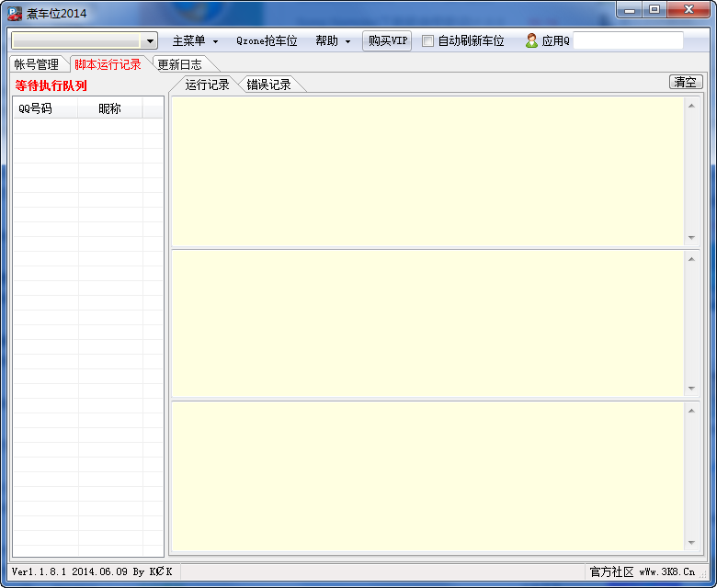Select the 运行记录 sub-tab
Screen dimensions: 717x588
pos(207,85)
